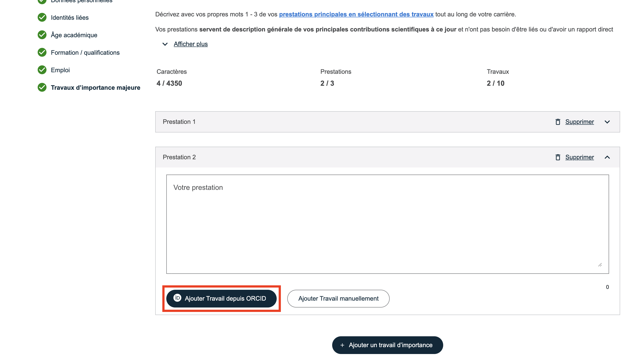The width and height of the screenshot is (644, 358).
Task: Click green checkmark beside Emploi
Action: (42, 70)
